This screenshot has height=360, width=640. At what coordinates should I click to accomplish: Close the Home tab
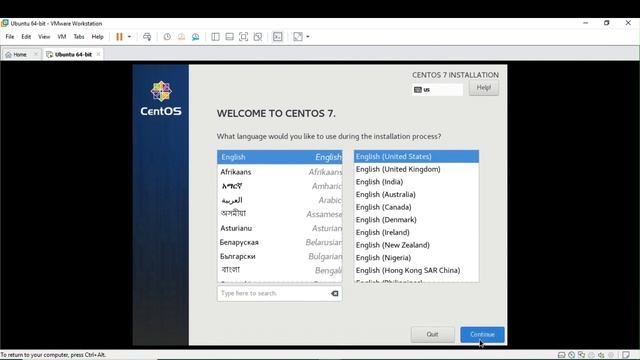(36, 54)
